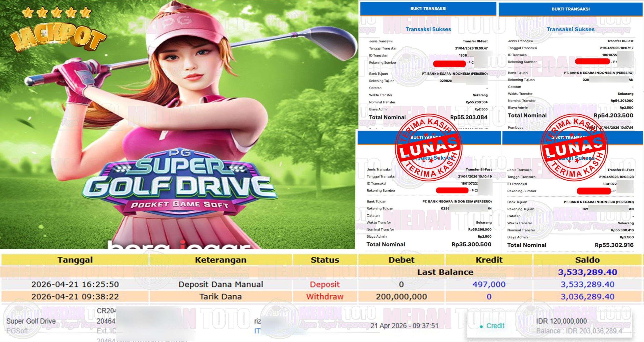Image resolution: width=644 pixels, height=342 pixels.
Task: Click the Total Nominal Rp54.203.500
Action: [614, 115]
